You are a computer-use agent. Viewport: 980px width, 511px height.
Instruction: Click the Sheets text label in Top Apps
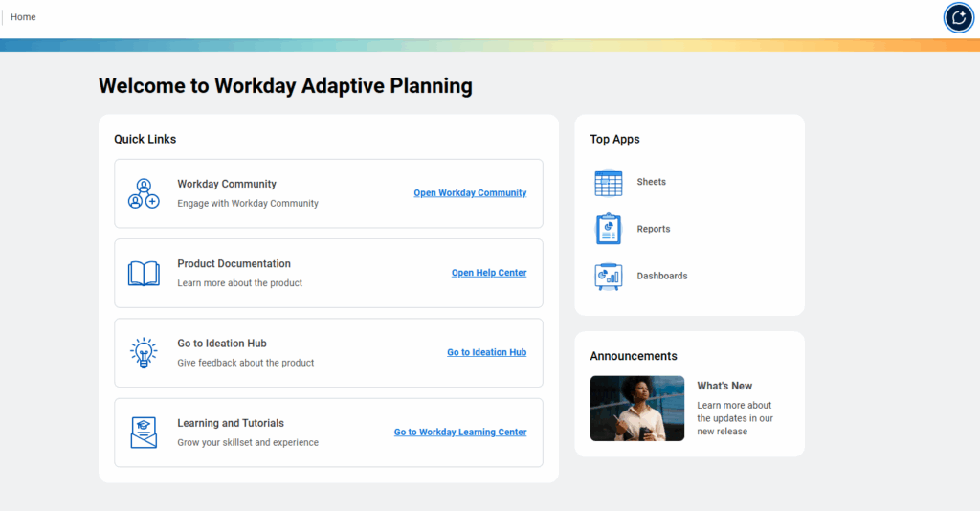(652, 182)
